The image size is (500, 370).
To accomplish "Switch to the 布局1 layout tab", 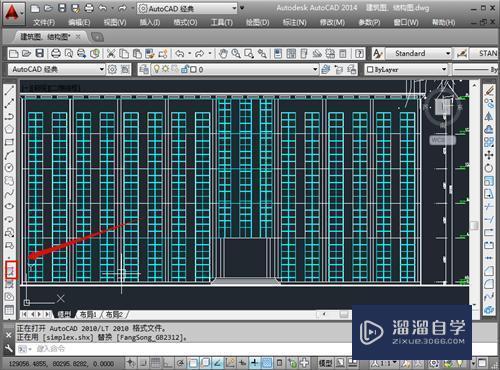I will [88, 314].
